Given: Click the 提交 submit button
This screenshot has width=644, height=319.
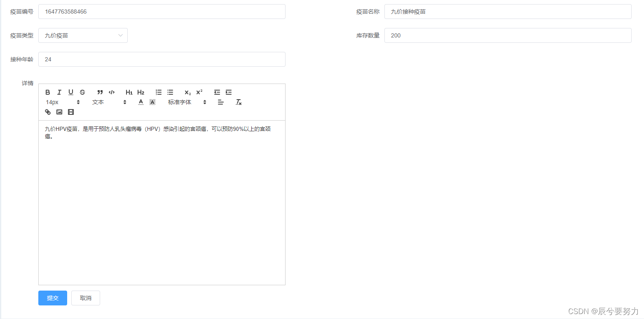Looking at the screenshot, I should click(53, 298).
